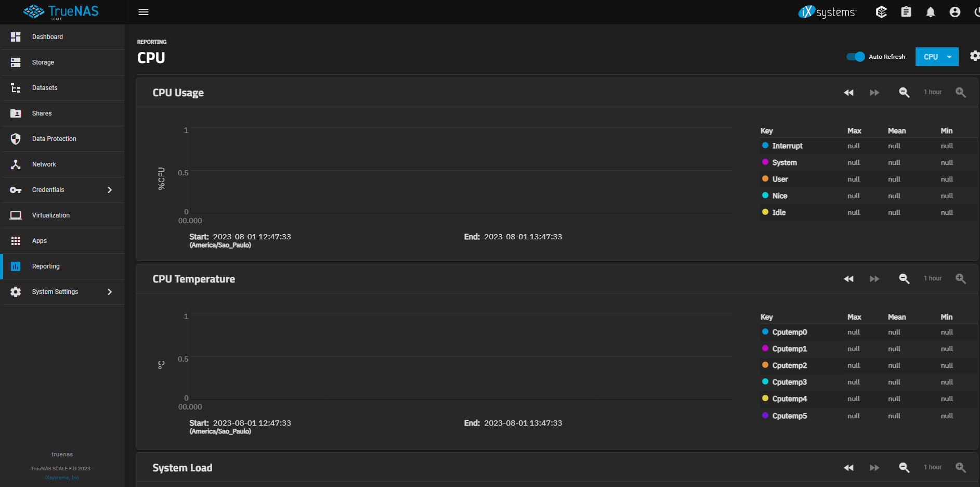The image size is (980, 487).
Task: Go to the Dashboard page
Action: point(47,37)
